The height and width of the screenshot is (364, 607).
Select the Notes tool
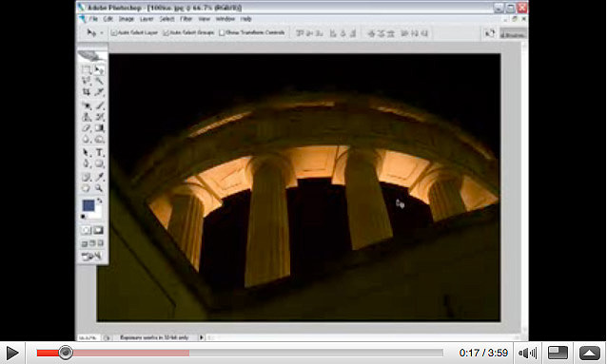point(86,177)
